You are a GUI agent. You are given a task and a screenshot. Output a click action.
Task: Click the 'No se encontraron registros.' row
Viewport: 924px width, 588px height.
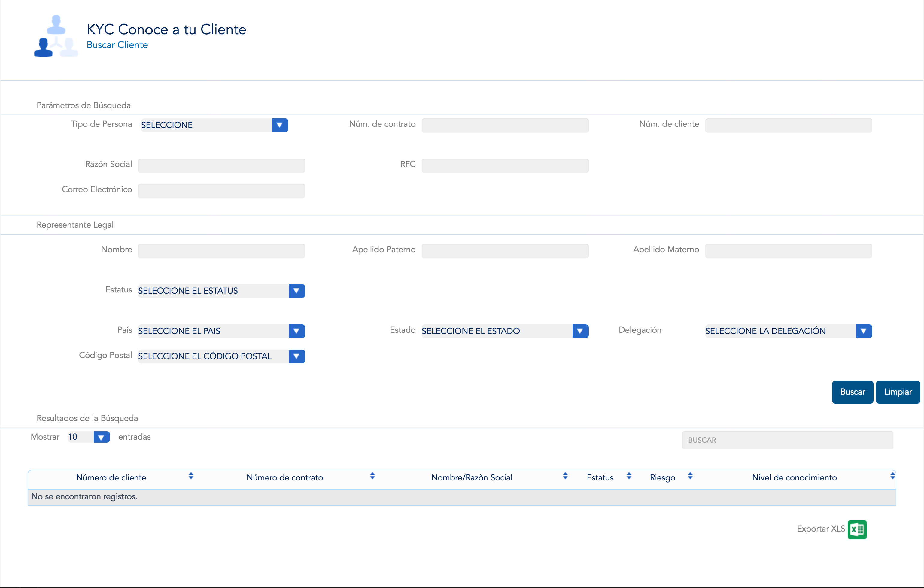462,497
